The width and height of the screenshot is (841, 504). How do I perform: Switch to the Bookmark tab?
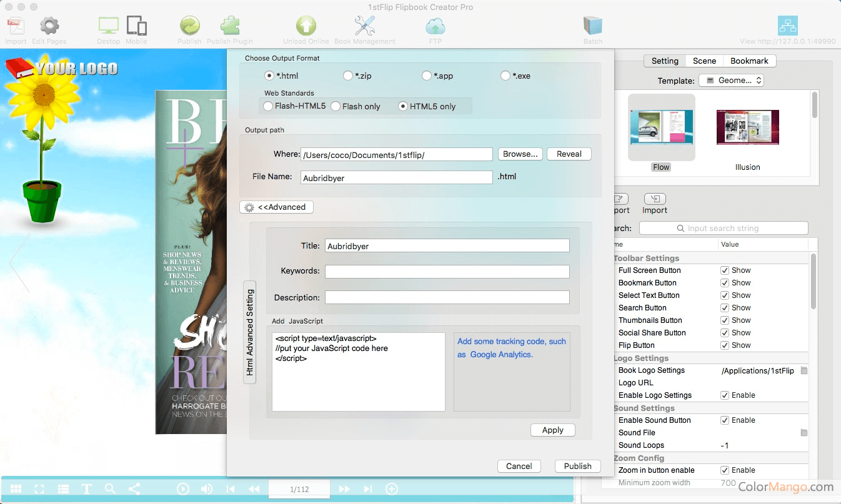click(x=749, y=61)
